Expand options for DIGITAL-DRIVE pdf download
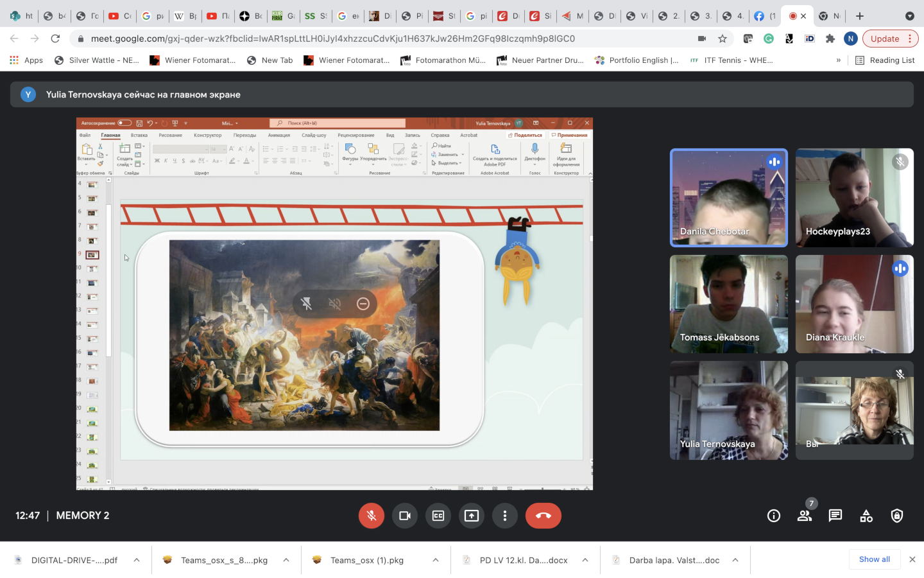The height and width of the screenshot is (578, 924). coord(137,560)
